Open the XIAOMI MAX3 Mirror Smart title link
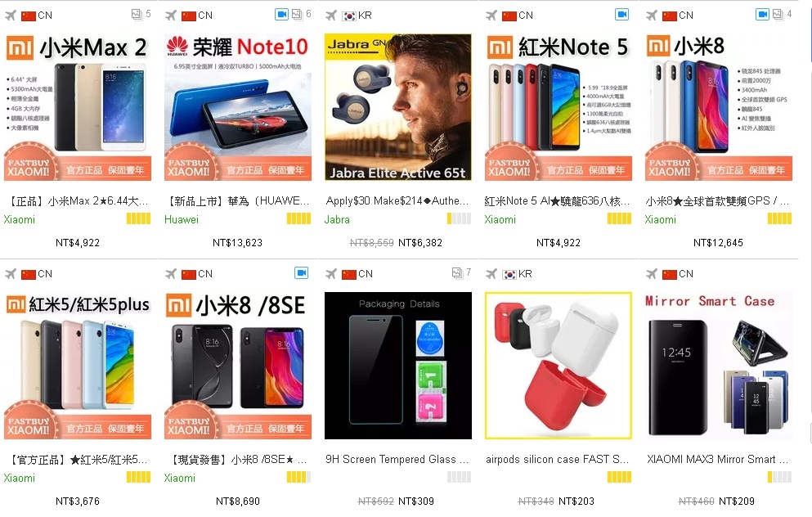The width and height of the screenshot is (812, 517). (x=718, y=459)
